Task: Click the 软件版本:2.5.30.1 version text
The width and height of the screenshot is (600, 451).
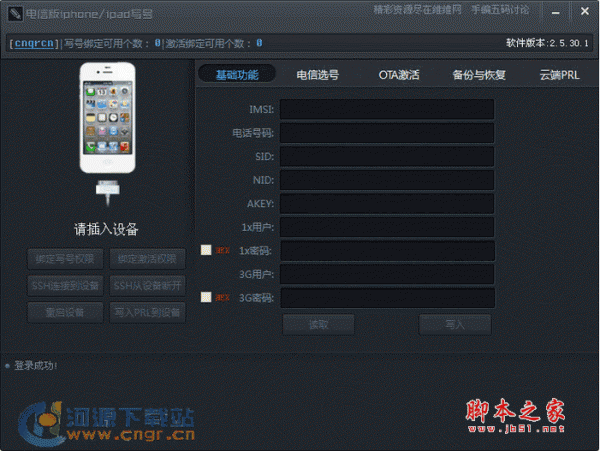Action: coord(547,43)
